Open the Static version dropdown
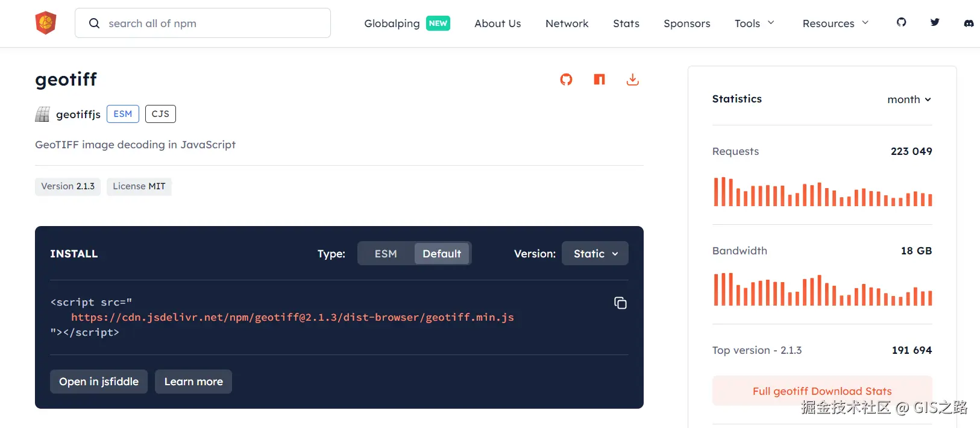The image size is (980, 428). tap(595, 254)
